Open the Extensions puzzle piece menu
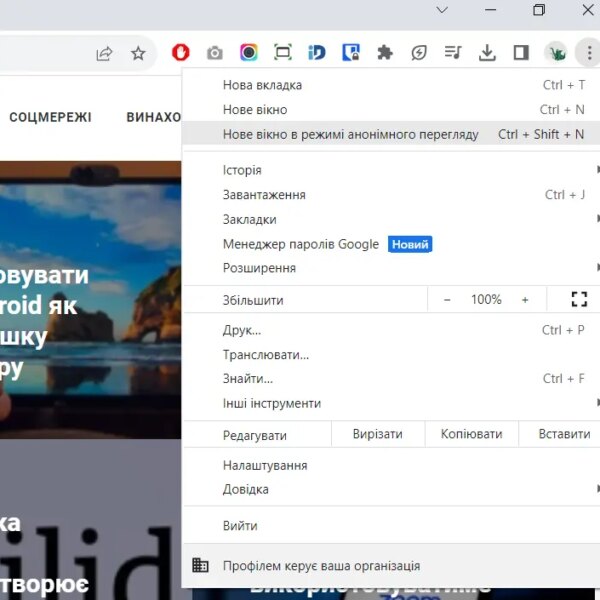The height and width of the screenshot is (600, 600). [385, 52]
